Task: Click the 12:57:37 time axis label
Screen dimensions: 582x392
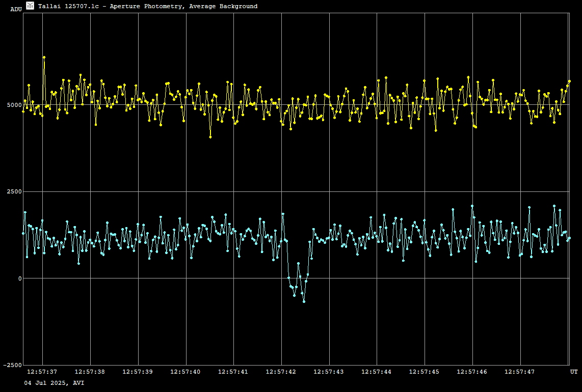Action: pos(42,372)
